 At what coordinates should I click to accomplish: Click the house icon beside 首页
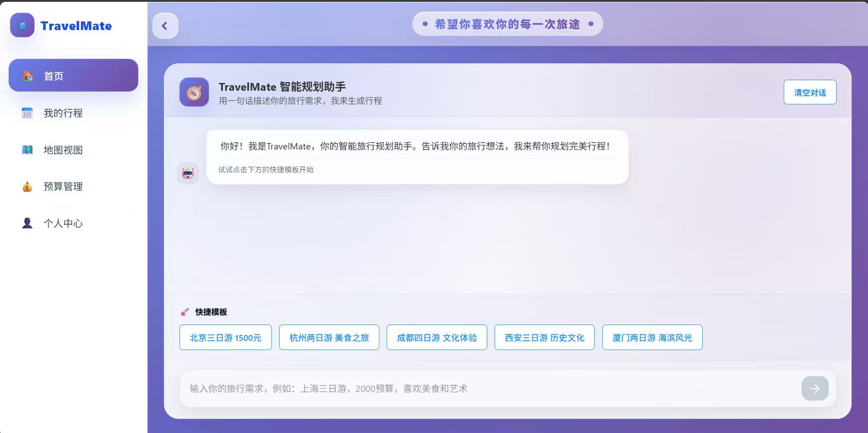pos(28,76)
